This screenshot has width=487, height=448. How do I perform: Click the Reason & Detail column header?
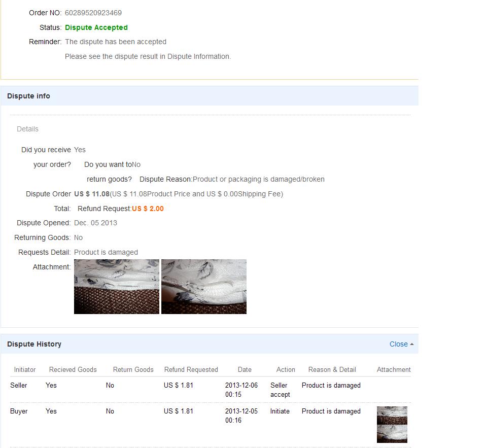332,369
